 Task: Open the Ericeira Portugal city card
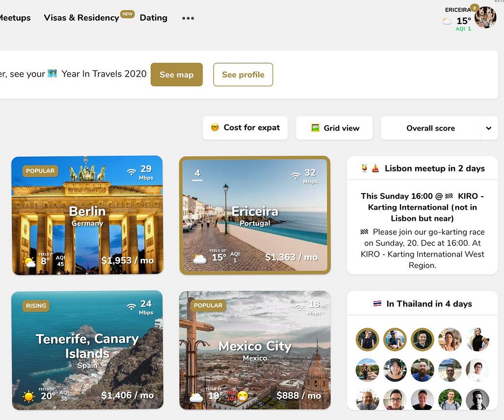255,215
